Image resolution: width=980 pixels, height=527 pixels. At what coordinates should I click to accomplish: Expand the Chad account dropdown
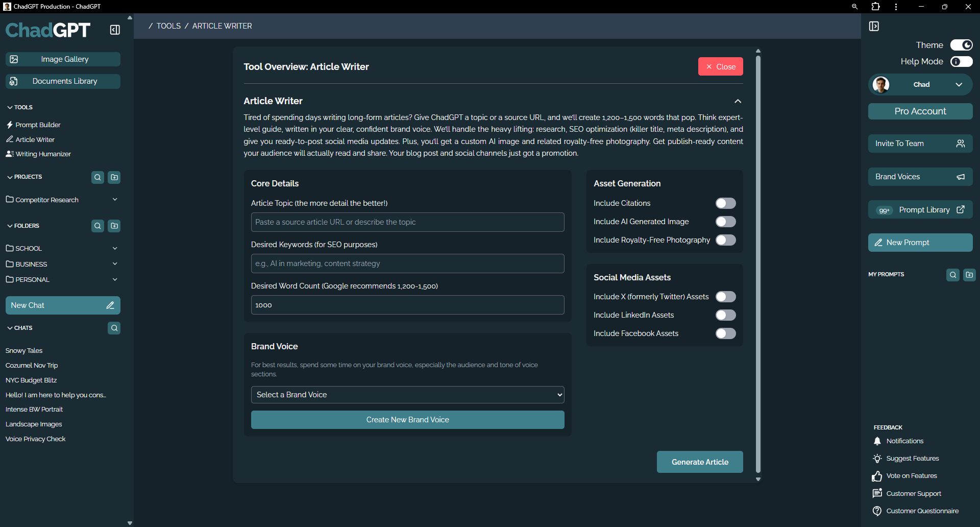point(959,85)
